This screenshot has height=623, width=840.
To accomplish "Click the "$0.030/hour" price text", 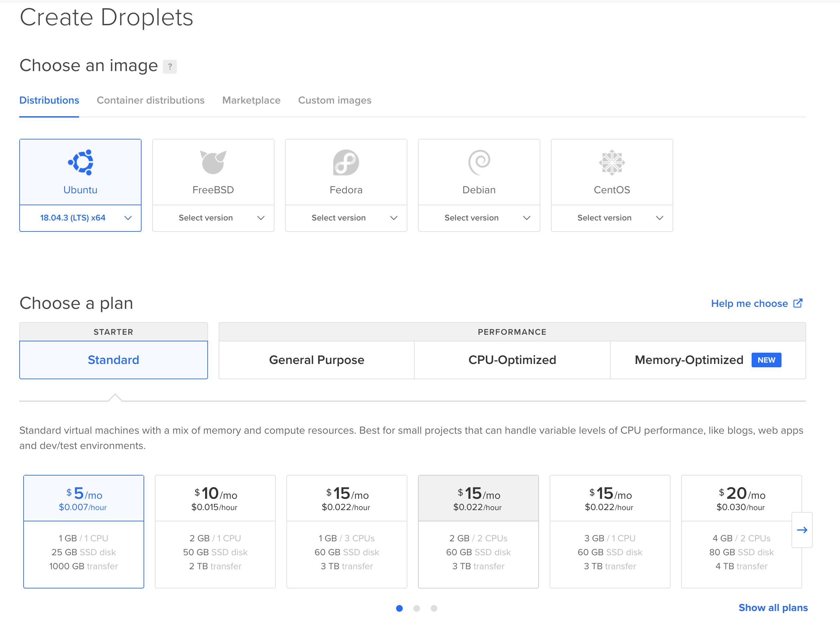I will (x=740, y=507).
